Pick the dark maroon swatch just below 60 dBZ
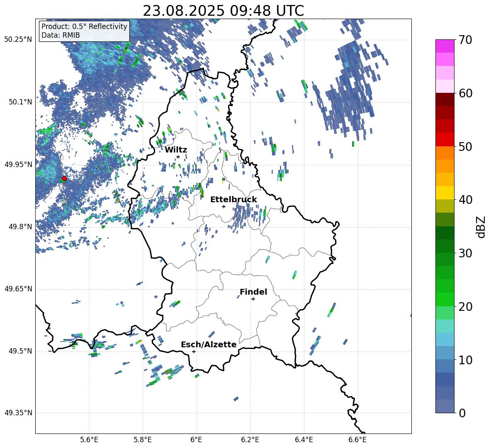 (x=445, y=99)
